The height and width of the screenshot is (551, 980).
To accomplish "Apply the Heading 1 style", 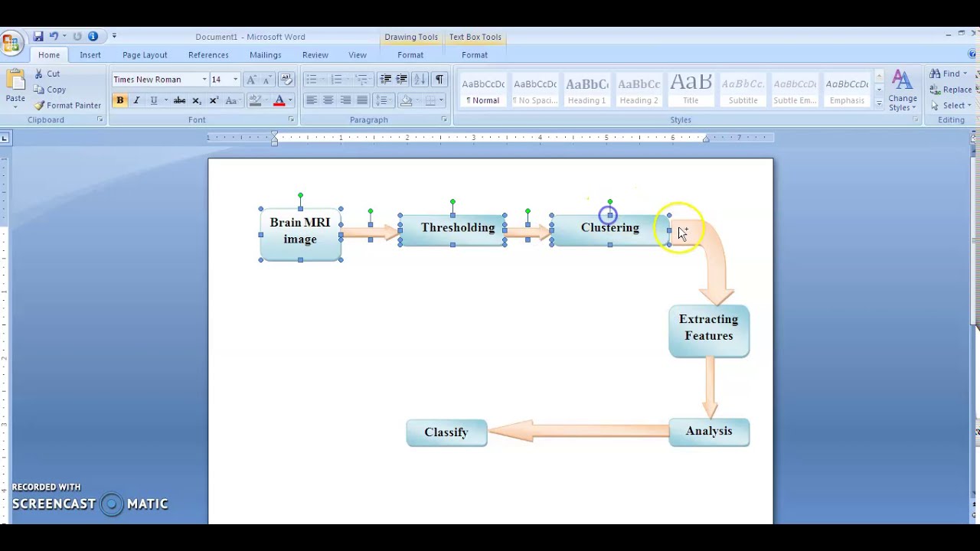I will pyautogui.click(x=586, y=90).
